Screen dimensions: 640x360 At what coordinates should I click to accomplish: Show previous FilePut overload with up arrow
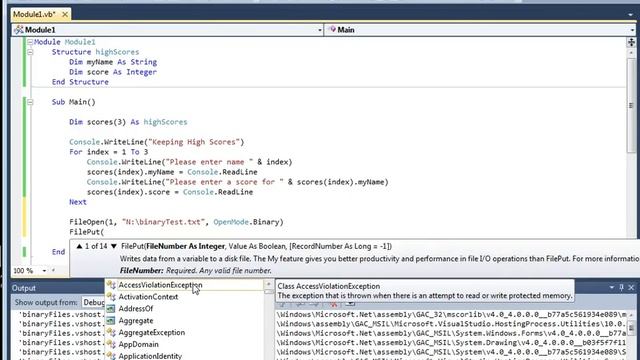[79, 246]
